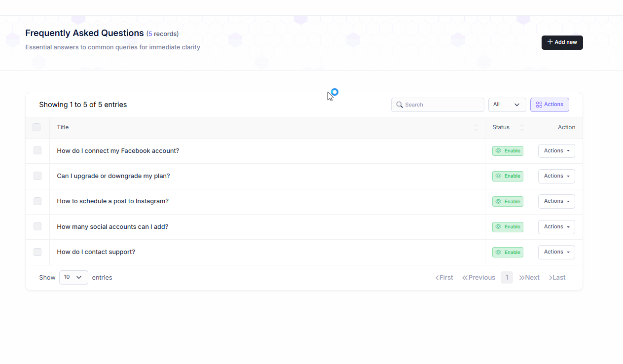
Task: Click eye icon on Facebook account status
Action: 498,151
